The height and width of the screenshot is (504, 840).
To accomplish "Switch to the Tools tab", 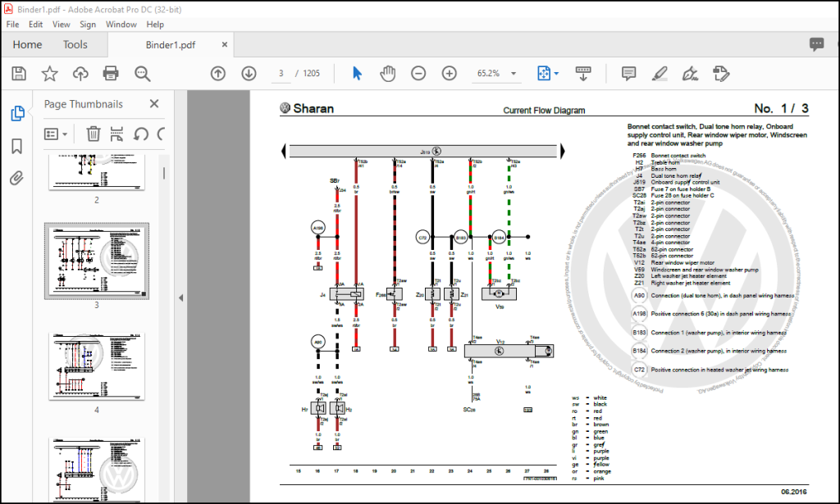I will tap(75, 44).
